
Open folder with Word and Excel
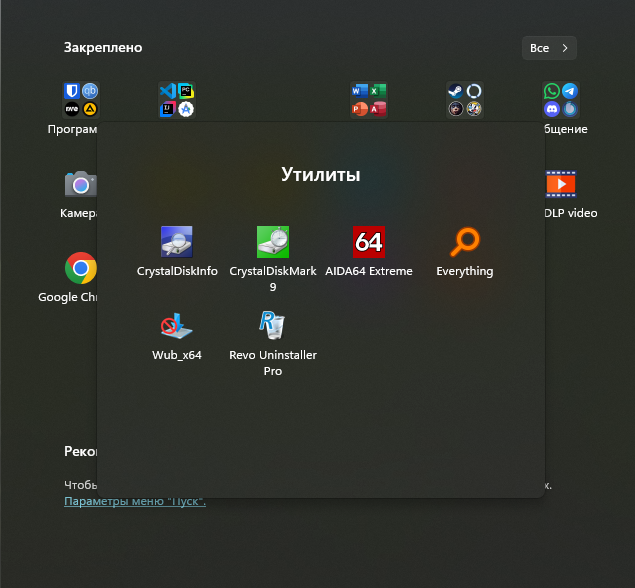point(369,100)
